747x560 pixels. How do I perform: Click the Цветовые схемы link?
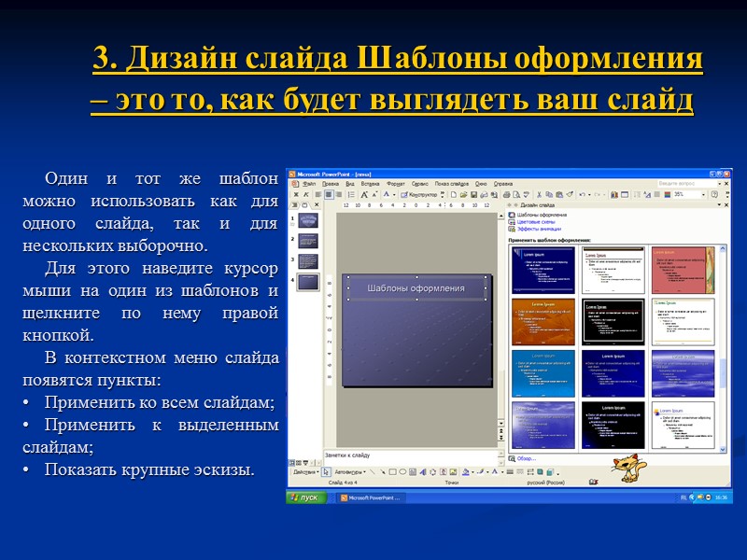point(536,222)
